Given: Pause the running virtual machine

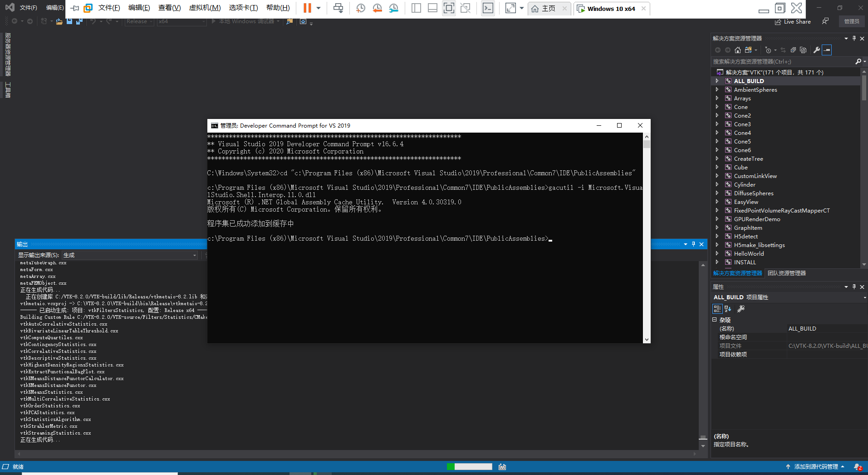Looking at the screenshot, I should coord(308,8).
